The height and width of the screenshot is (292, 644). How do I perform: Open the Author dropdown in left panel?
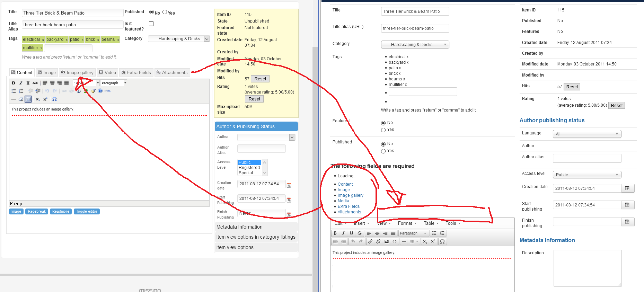(266, 138)
